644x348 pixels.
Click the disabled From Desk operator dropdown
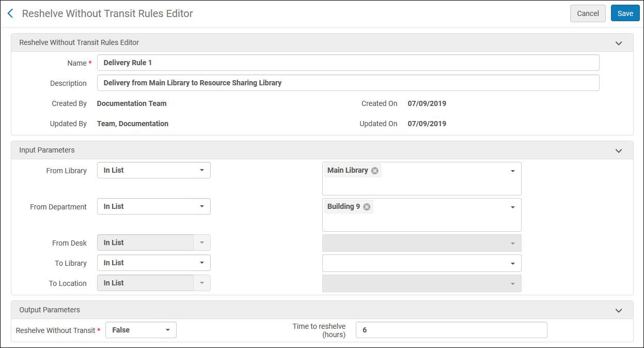[x=153, y=243]
